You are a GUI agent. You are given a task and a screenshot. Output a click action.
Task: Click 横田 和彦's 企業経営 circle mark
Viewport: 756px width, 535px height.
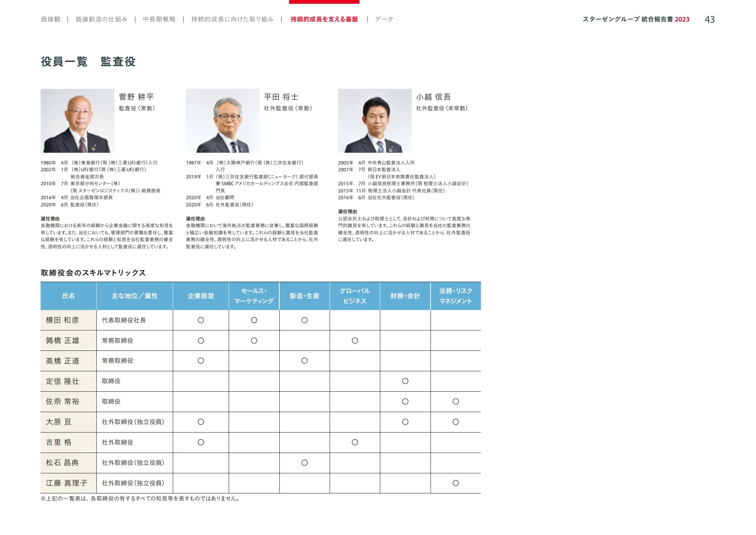click(x=201, y=320)
